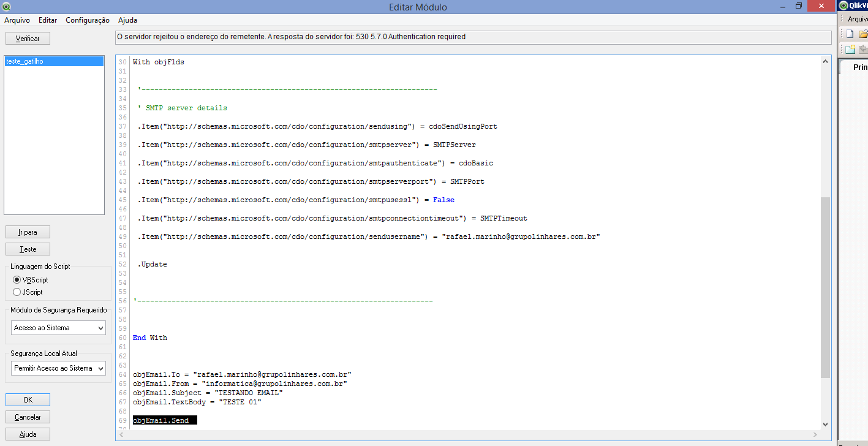Click the highlighted objEmail.Send line
This screenshot has width=868, height=446.
click(165, 421)
